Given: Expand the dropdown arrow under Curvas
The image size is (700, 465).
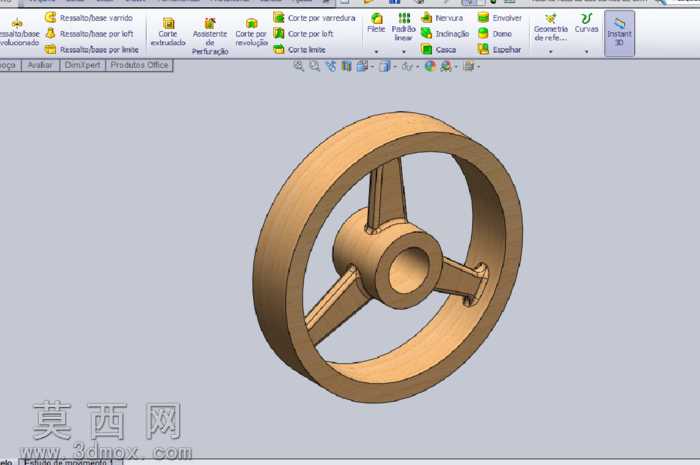Looking at the screenshot, I should click(586, 52).
